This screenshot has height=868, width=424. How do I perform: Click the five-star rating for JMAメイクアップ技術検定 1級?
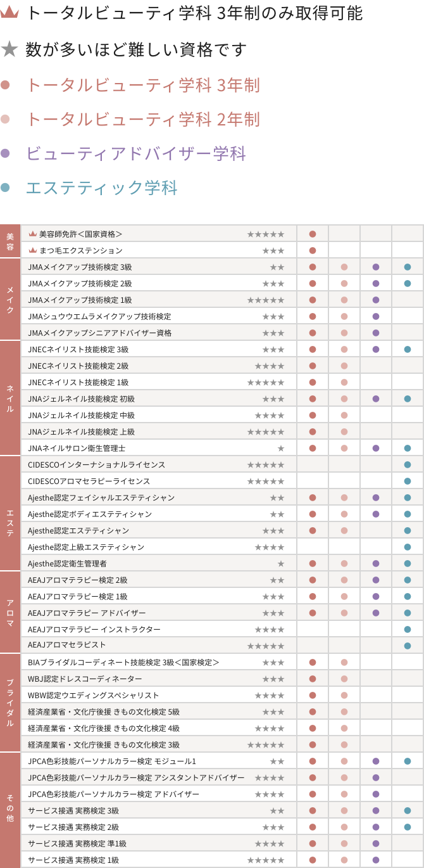[265, 300]
